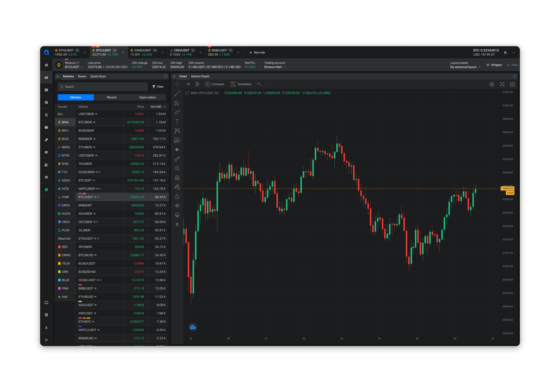The height and width of the screenshot is (392, 560).
Task: Open the Widgets button
Action: click(494, 65)
